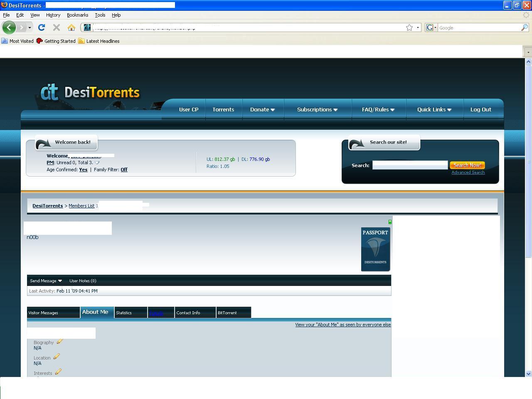The width and height of the screenshot is (532, 399).
Task: Open the address bar history dropdown
Action: pyautogui.click(x=418, y=27)
